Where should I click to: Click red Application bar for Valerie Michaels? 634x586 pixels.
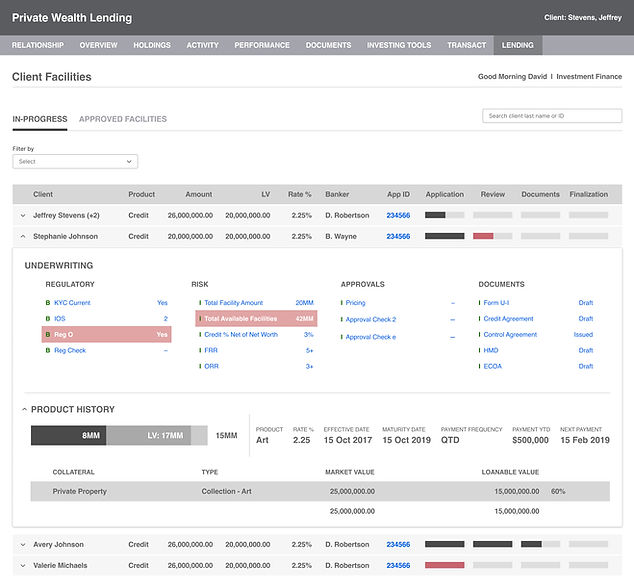[x=444, y=565]
